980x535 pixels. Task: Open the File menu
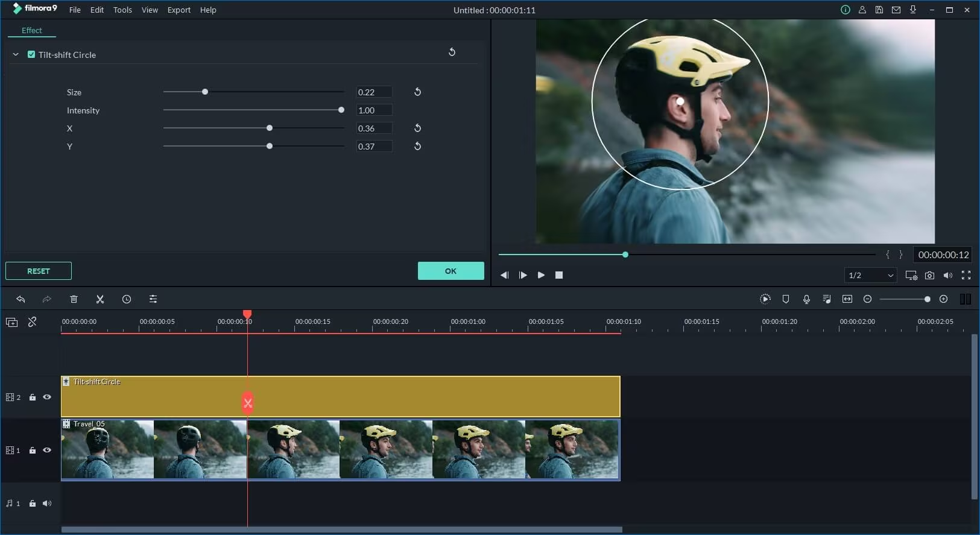75,10
